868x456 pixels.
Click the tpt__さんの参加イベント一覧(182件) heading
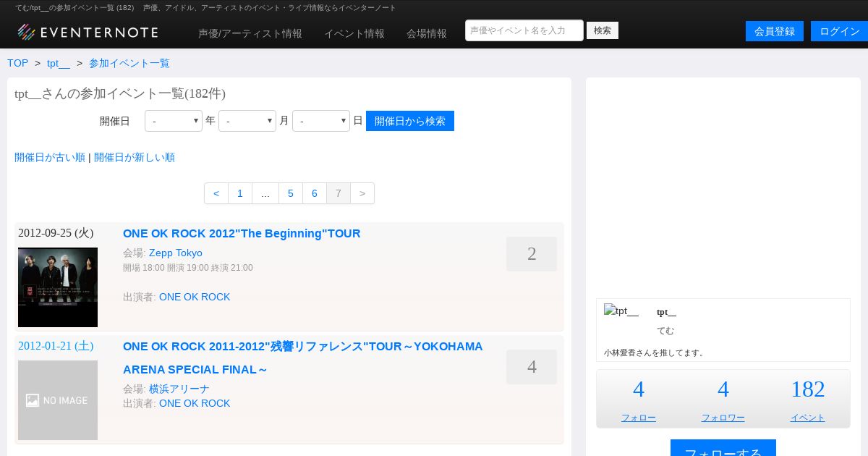click(x=120, y=93)
